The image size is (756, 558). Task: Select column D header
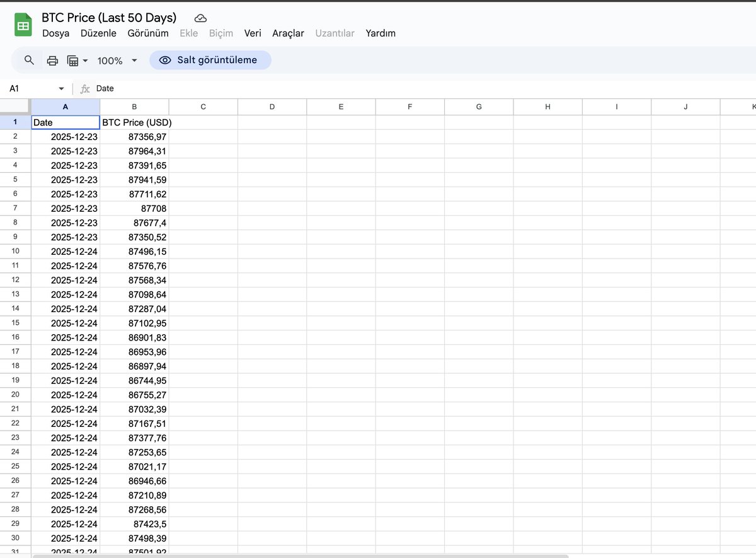tap(272, 107)
